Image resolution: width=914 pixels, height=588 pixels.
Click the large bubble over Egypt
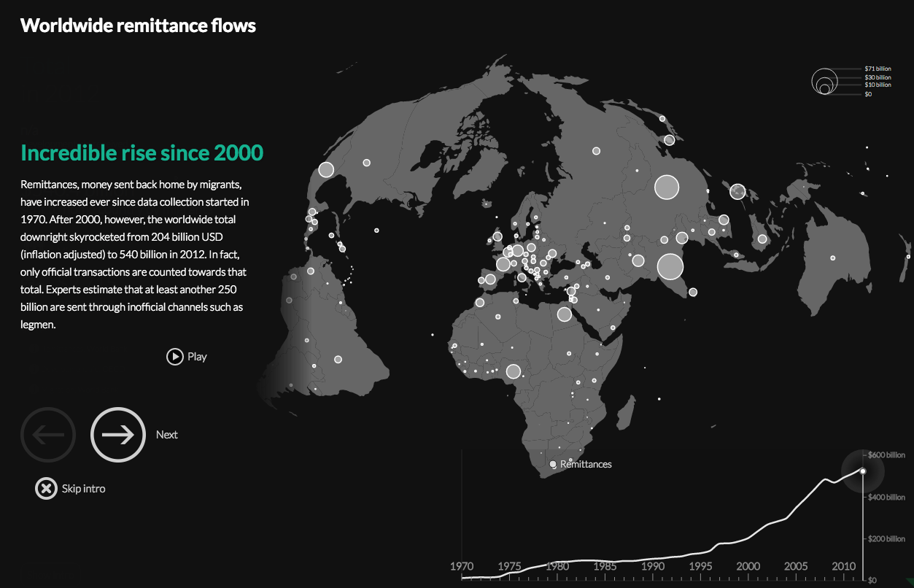pyautogui.click(x=564, y=314)
